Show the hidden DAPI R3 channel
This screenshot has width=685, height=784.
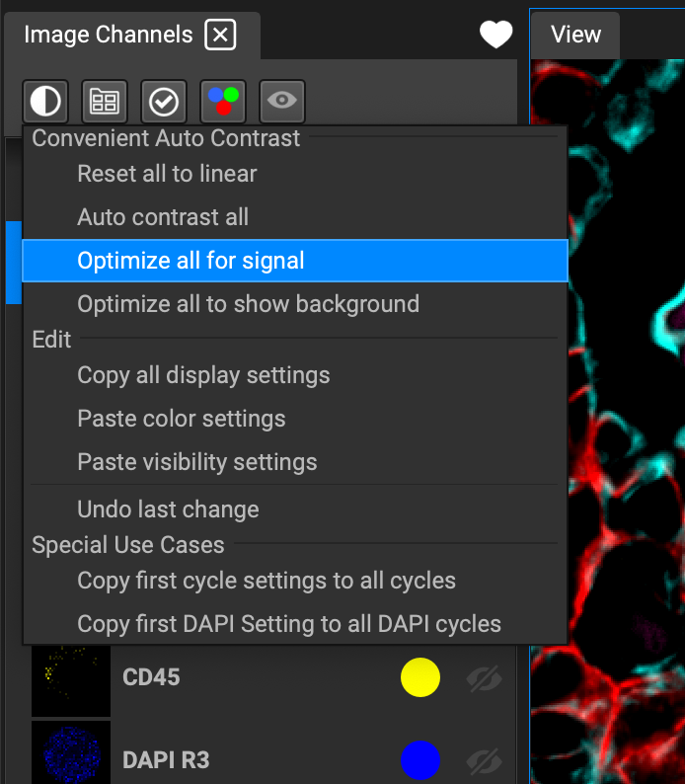[x=485, y=760]
